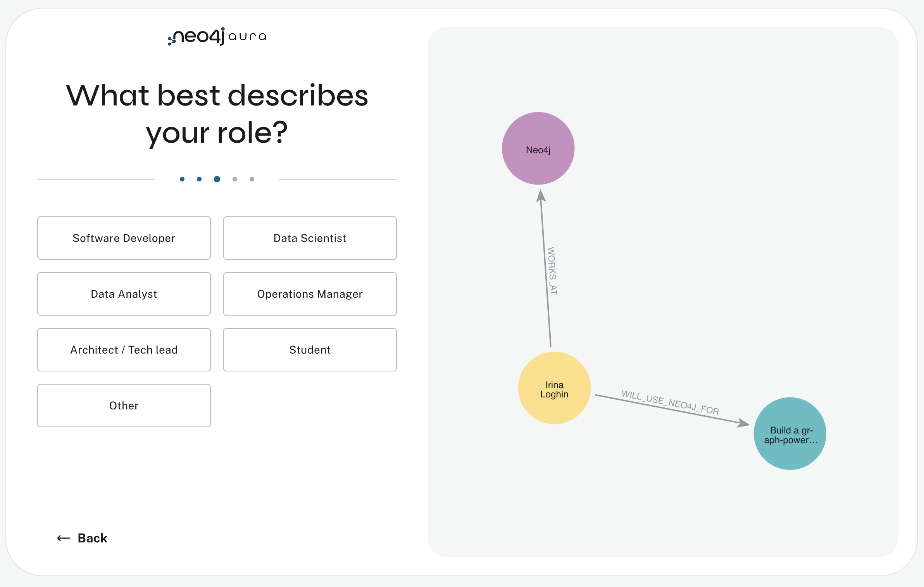The height and width of the screenshot is (587, 924).
Task: Click the WILL_USE_NEO4J_FOR relationship label
Action: click(x=670, y=402)
